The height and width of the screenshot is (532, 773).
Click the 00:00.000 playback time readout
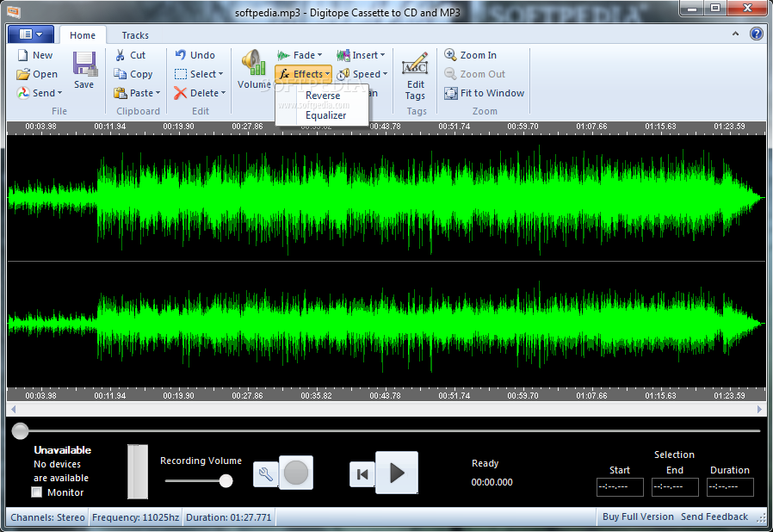[492, 482]
